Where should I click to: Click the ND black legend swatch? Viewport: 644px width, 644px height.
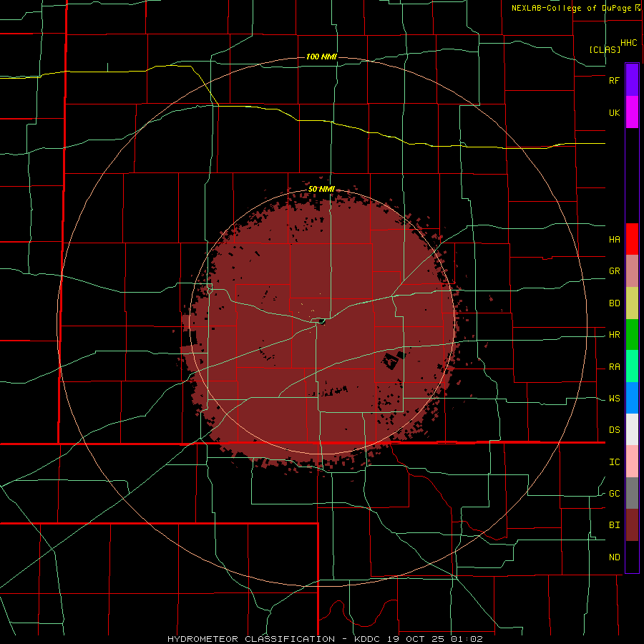[x=632, y=557]
